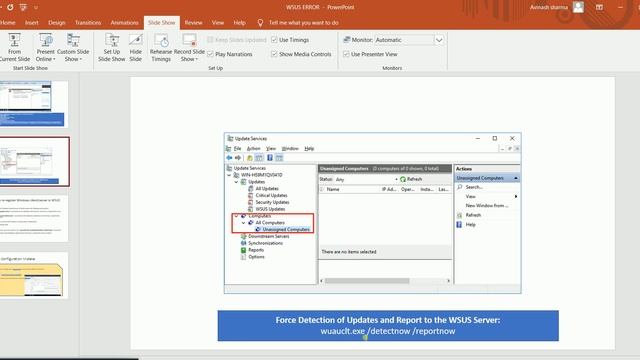
Task: Switch to the Animations tab
Action: pyautogui.click(x=124, y=22)
